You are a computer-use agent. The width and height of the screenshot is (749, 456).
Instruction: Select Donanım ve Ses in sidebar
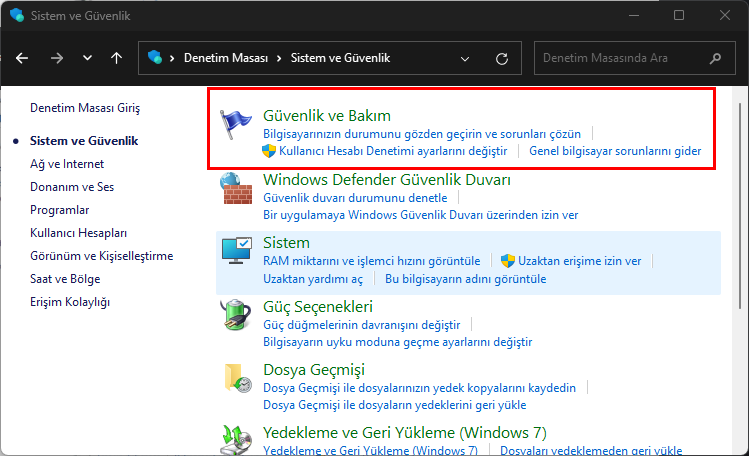click(x=72, y=187)
